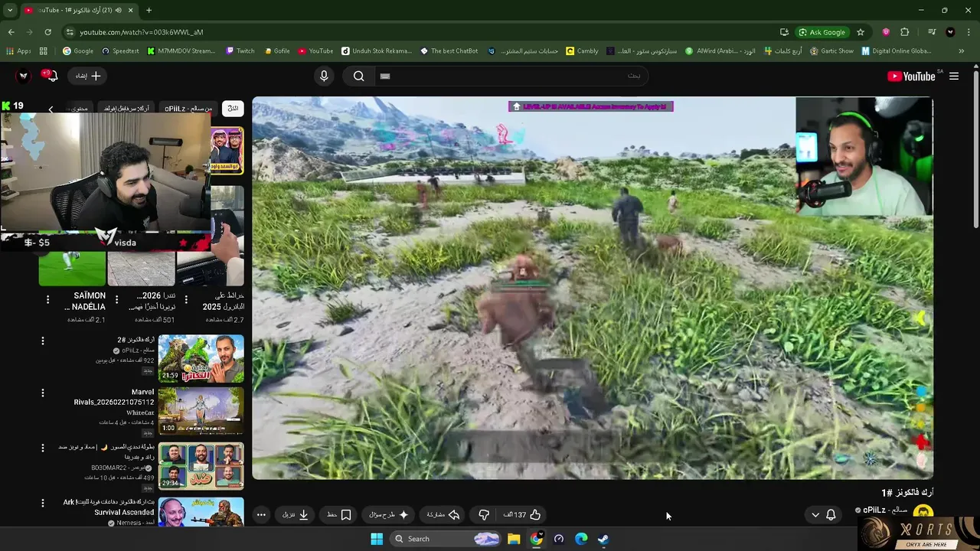Open the 29:34 duration video thumbnail
980x551 pixels.
tap(201, 466)
